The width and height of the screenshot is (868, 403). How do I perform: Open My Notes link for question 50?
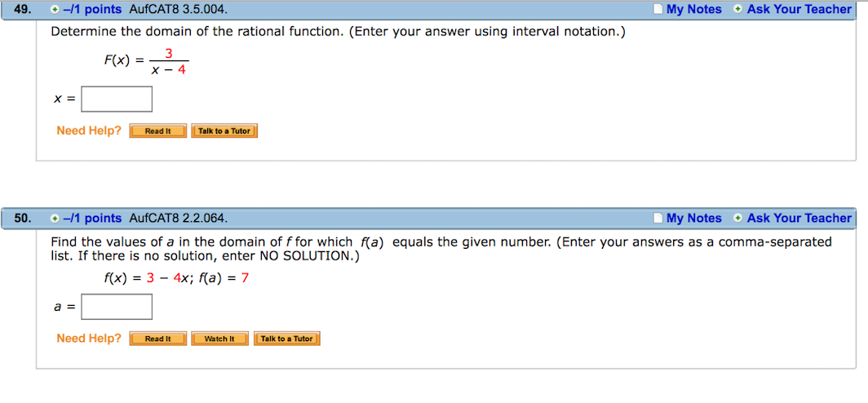(694, 219)
